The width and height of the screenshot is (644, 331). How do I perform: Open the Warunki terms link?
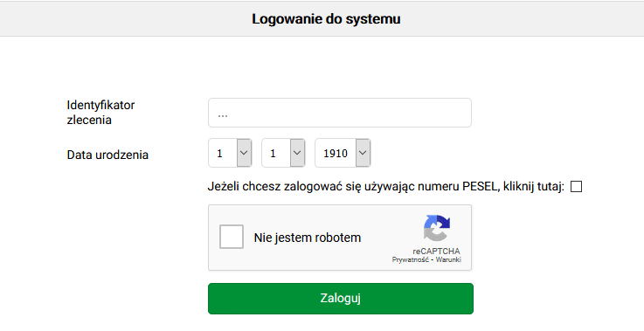point(448,259)
